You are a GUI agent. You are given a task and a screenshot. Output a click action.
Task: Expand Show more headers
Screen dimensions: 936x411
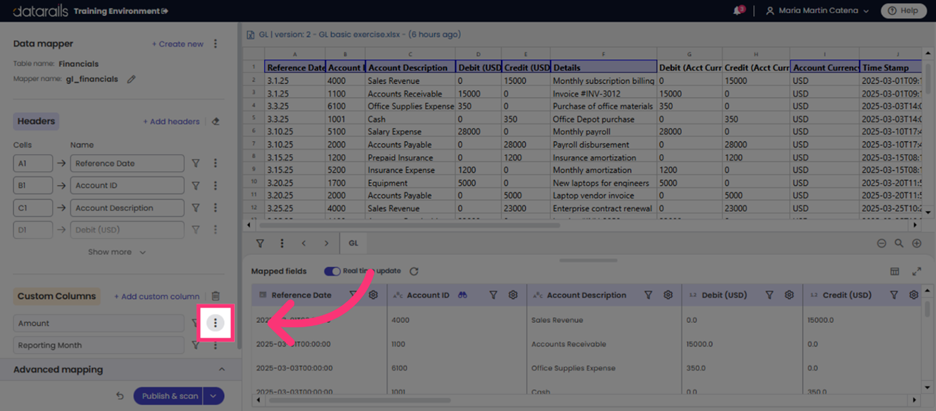pyautogui.click(x=117, y=252)
